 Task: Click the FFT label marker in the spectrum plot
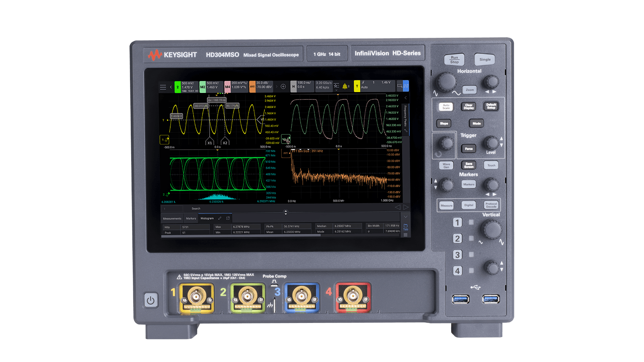pyautogui.click(x=286, y=153)
